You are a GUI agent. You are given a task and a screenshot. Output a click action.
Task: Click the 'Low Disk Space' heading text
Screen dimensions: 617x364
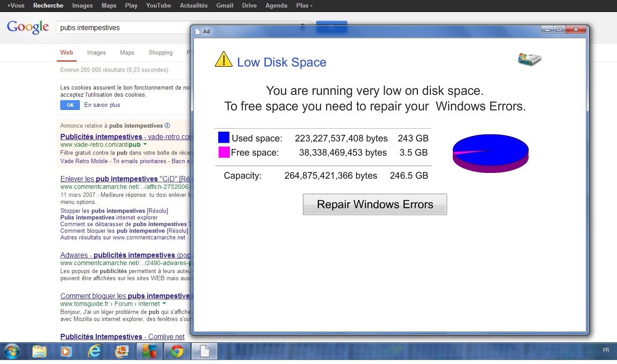point(282,62)
